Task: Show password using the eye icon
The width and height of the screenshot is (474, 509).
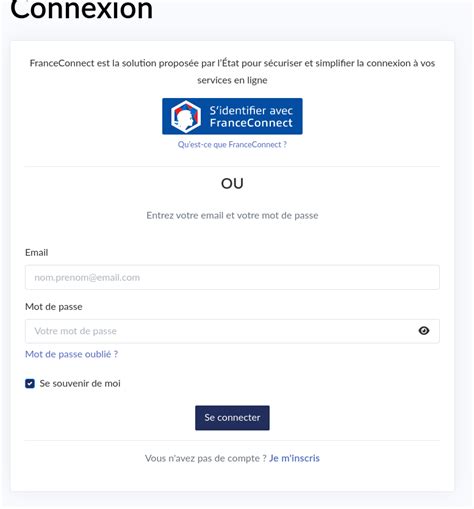Action: [x=424, y=331]
